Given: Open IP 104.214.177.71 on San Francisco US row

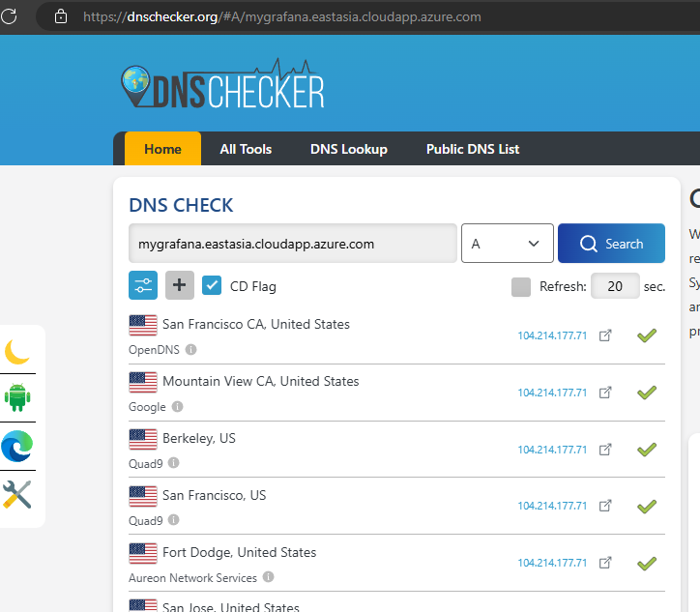Looking at the screenshot, I should (552, 506).
